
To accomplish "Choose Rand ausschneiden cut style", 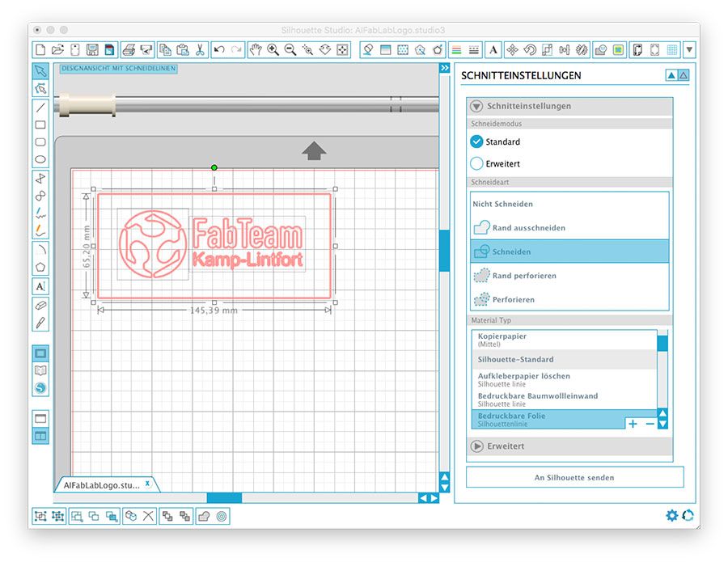I will point(569,228).
